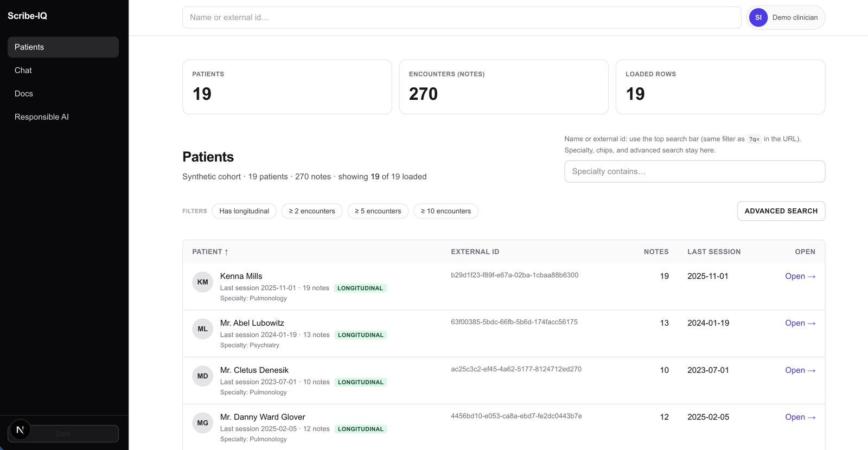Viewport: 868px width, 450px height.
Task: Click the Loaded Rows stat card
Action: 720,87
